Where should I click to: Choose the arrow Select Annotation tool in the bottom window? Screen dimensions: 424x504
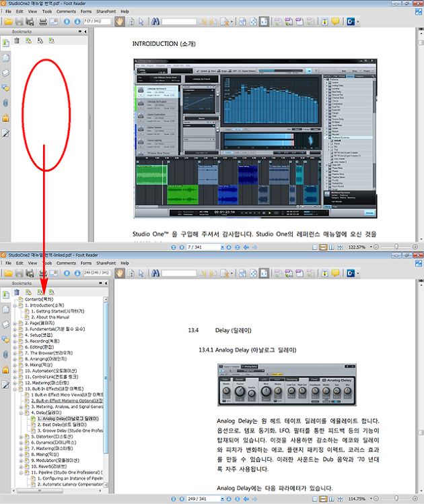coord(141,273)
